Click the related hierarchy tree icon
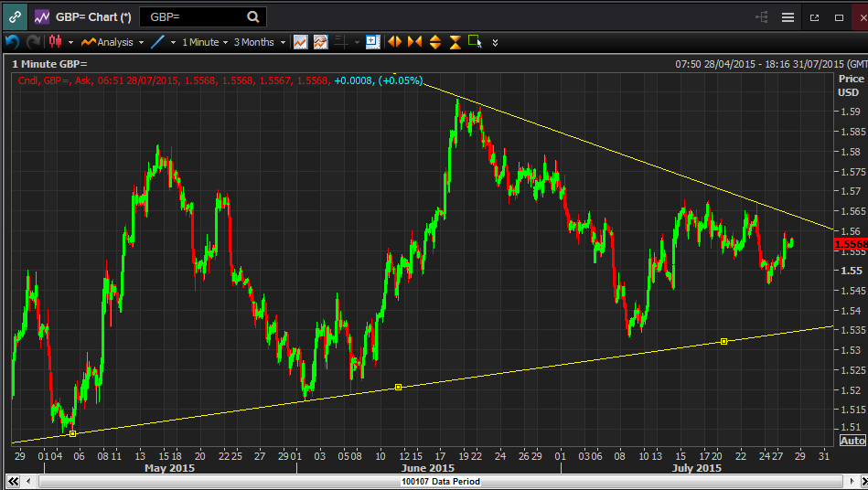Screen dimensions: 868x490 point(762,17)
